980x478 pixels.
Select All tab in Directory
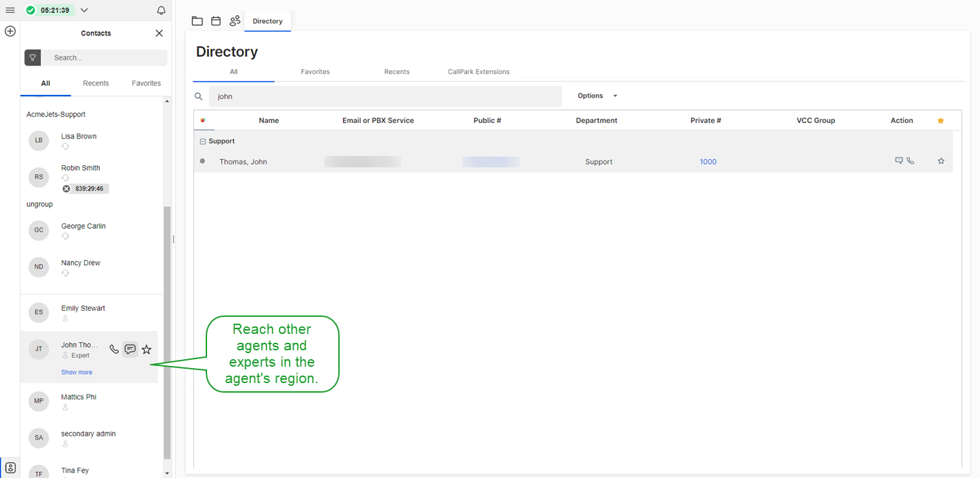(234, 72)
